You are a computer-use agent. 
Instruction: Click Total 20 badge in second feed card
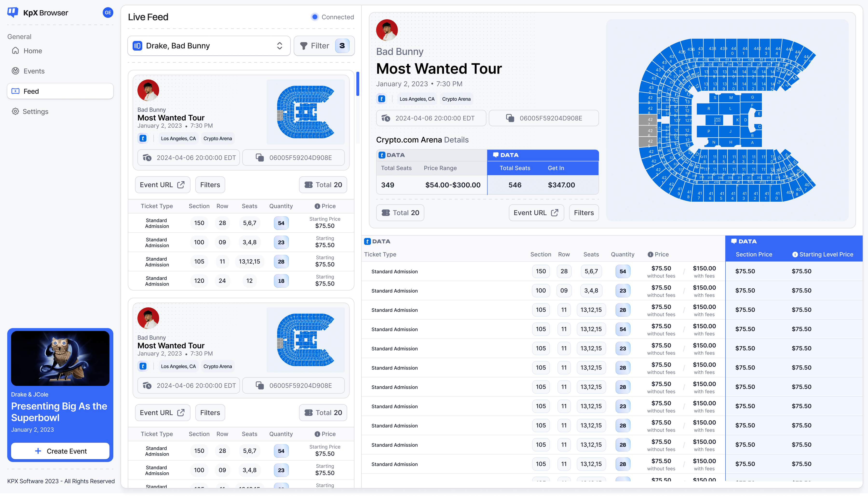(323, 413)
